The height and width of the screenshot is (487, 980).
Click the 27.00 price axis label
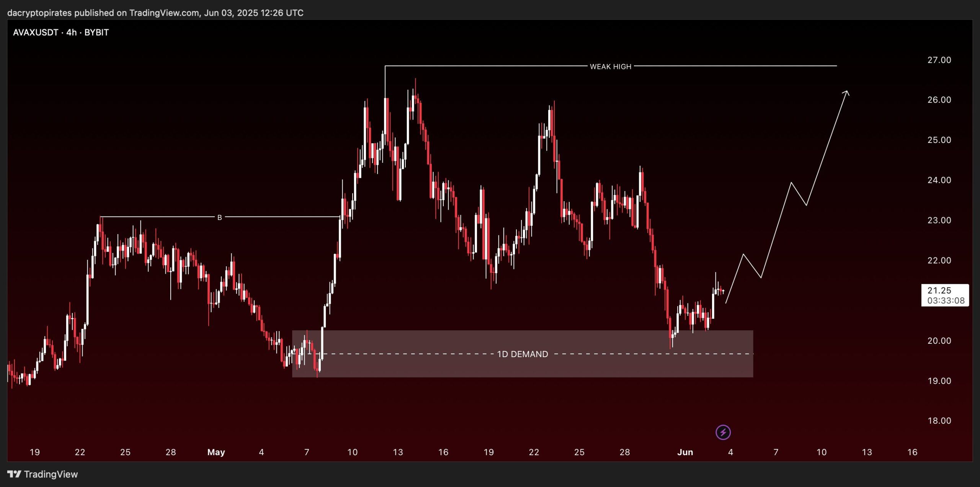click(x=939, y=60)
